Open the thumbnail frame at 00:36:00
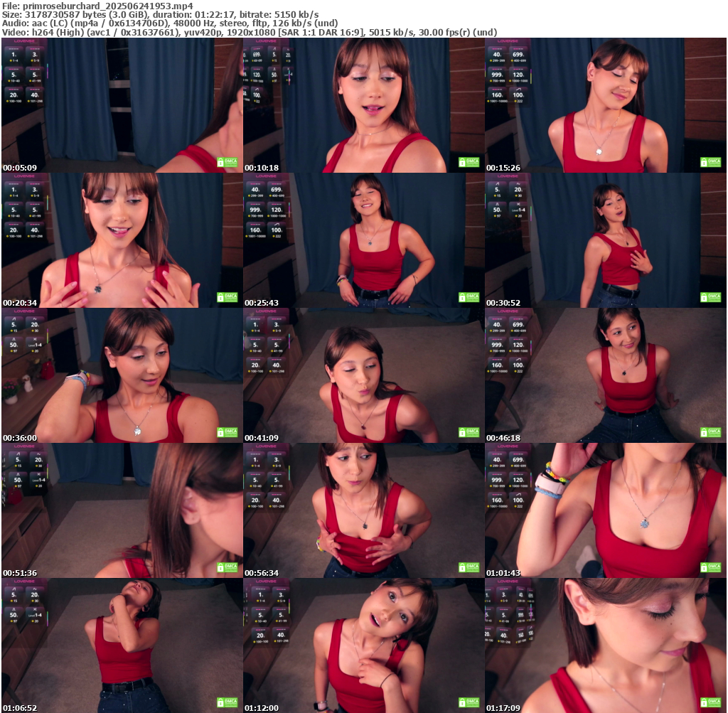The image size is (728, 713). (x=122, y=375)
